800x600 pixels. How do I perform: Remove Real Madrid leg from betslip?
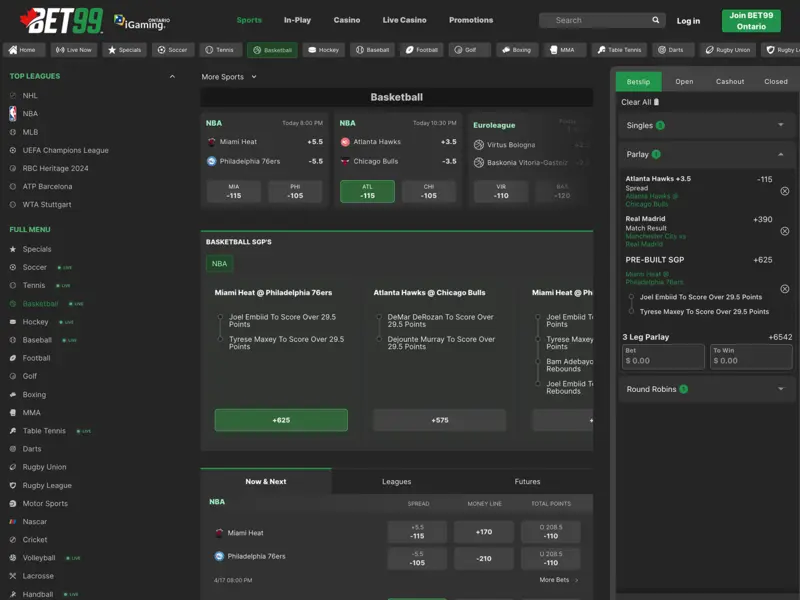click(x=784, y=231)
